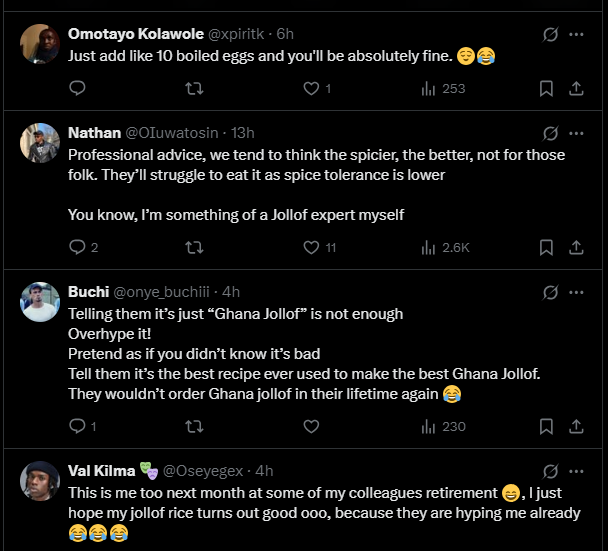Reply to Omotayo Kolawole's boiled eggs tweet
Viewport: 608px width, 551px height.
click(77, 88)
